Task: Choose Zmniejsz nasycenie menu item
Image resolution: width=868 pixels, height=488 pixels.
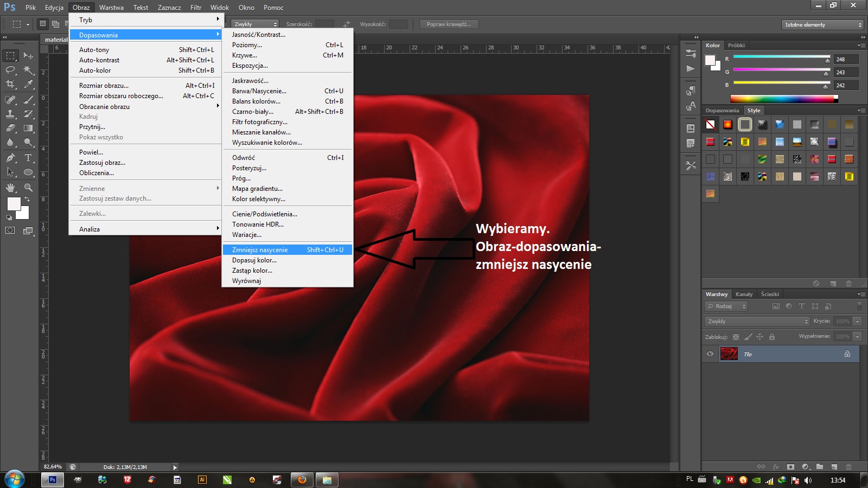Action: tap(288, 250)
